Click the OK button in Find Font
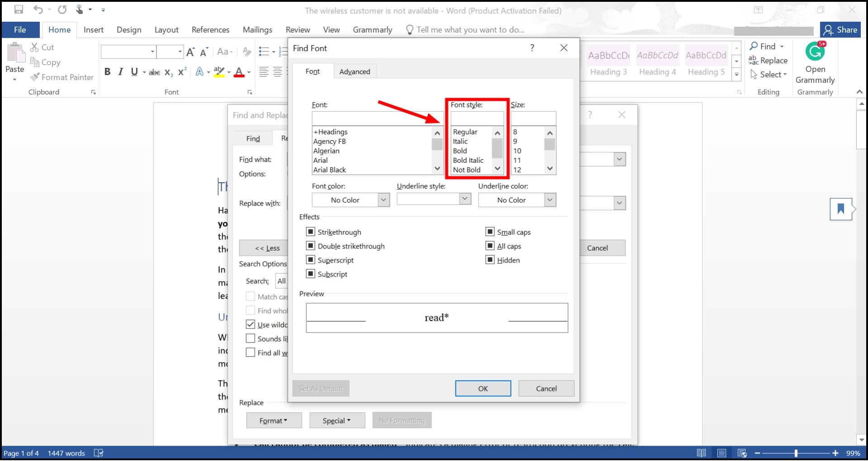Screen dimensions: 868x461 point(483,388)
